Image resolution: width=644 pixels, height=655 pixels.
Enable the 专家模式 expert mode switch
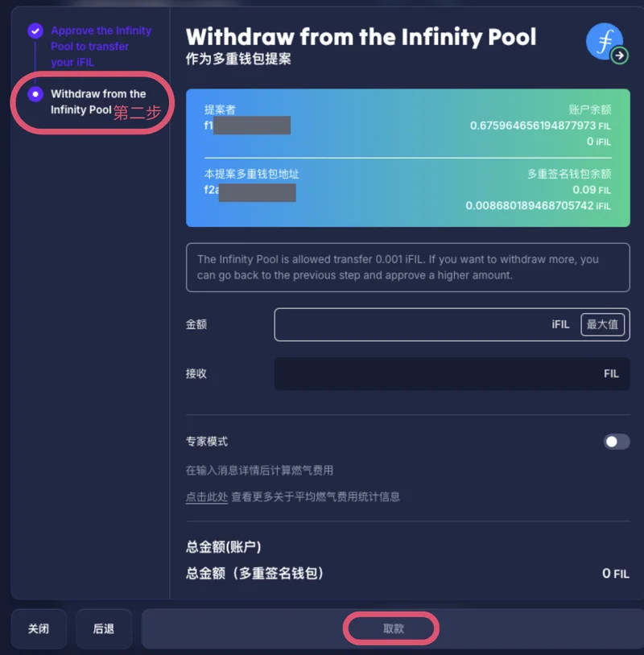[x=616, y=442]
